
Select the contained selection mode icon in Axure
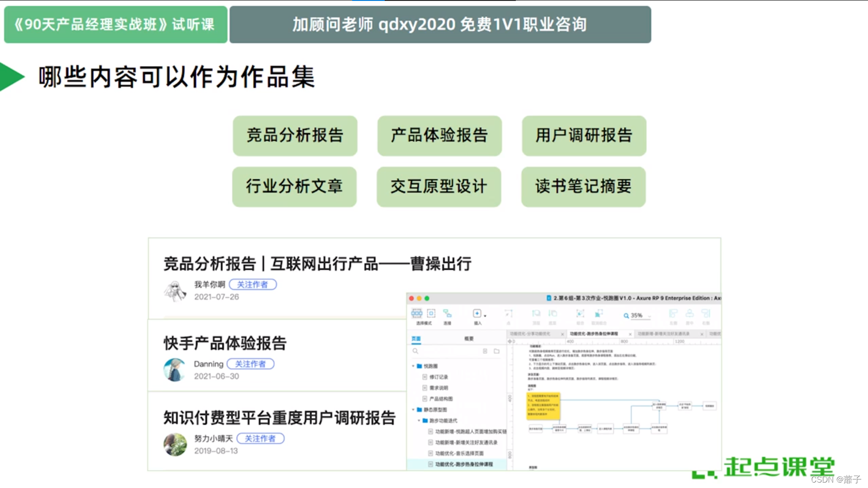431,313
